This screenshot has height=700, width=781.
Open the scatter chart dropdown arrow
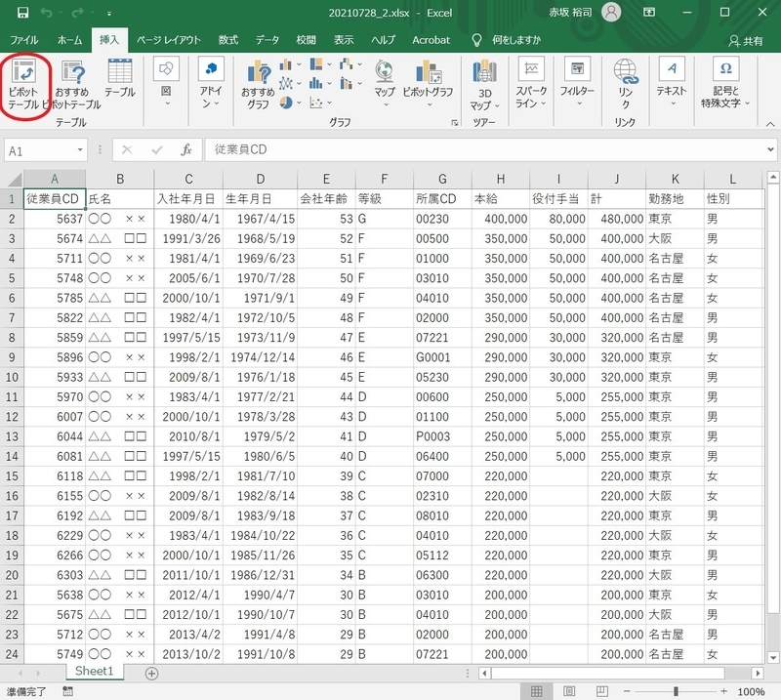(329, 103)
